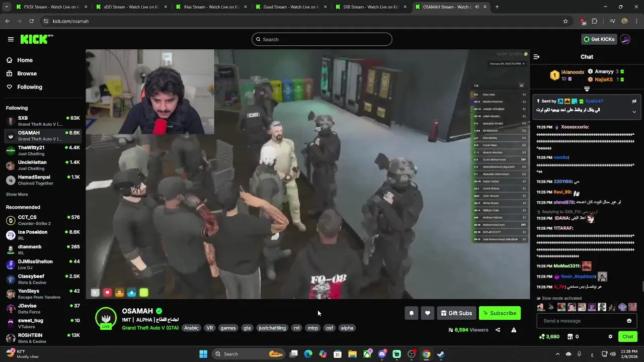Open UncleHattan channel in sidebar

coord(43,165)
